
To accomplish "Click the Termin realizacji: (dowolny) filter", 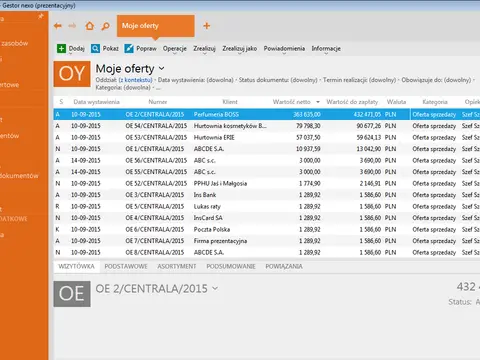I will (x=359, y=80).
